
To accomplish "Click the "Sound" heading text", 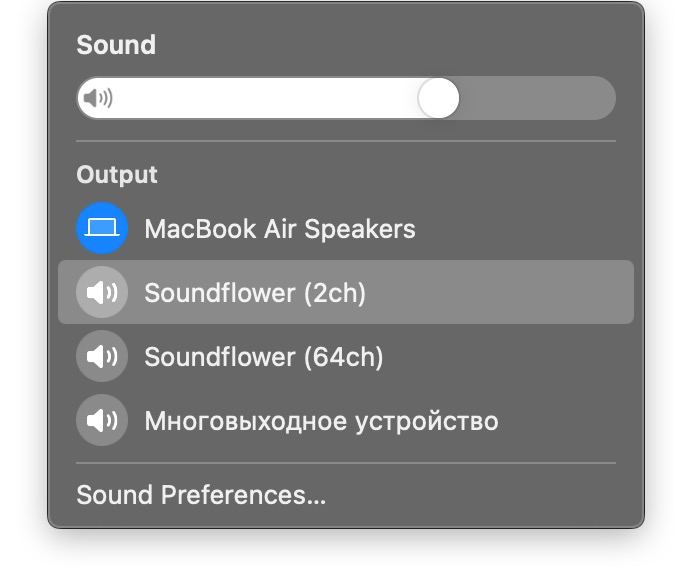I will tap(116, 45).
